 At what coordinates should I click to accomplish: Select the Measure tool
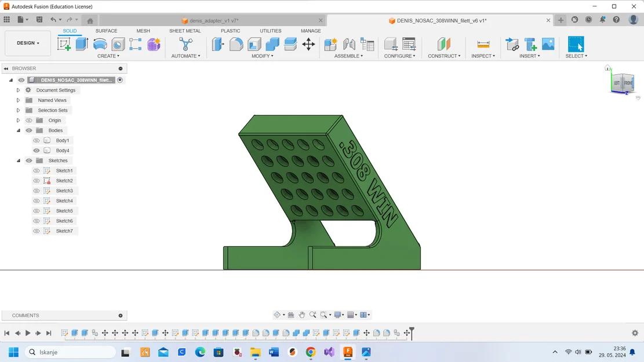(483, 45)
